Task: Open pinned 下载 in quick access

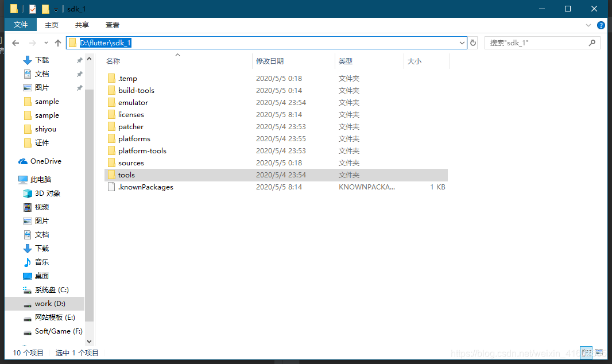Action: [x=42, y=60]
